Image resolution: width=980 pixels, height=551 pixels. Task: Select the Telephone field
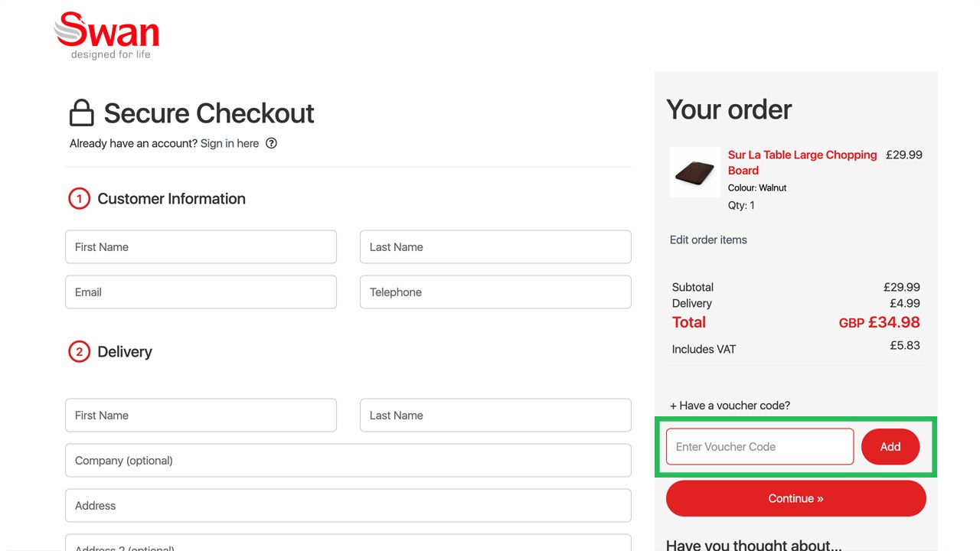(x=495, y=292)
